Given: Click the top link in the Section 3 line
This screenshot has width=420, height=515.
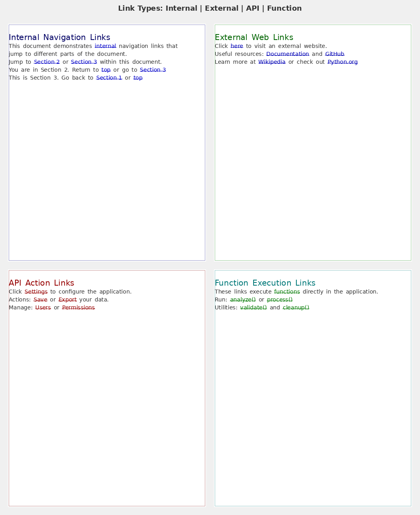Looking at the screenshot, I should pos(137,78).
